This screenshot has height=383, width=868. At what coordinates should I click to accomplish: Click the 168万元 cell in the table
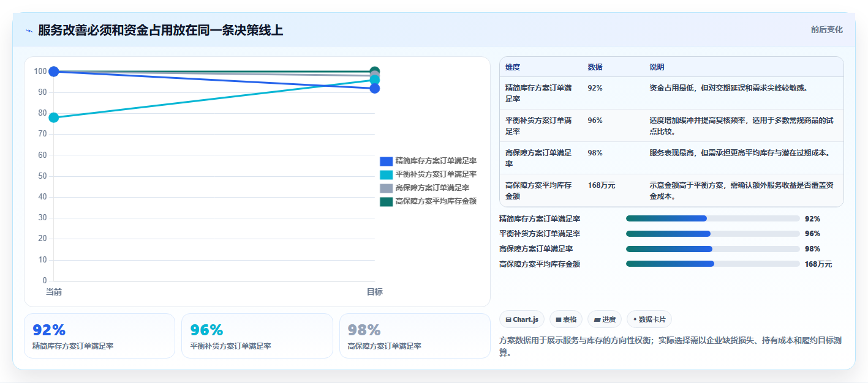tap(601, 185)
